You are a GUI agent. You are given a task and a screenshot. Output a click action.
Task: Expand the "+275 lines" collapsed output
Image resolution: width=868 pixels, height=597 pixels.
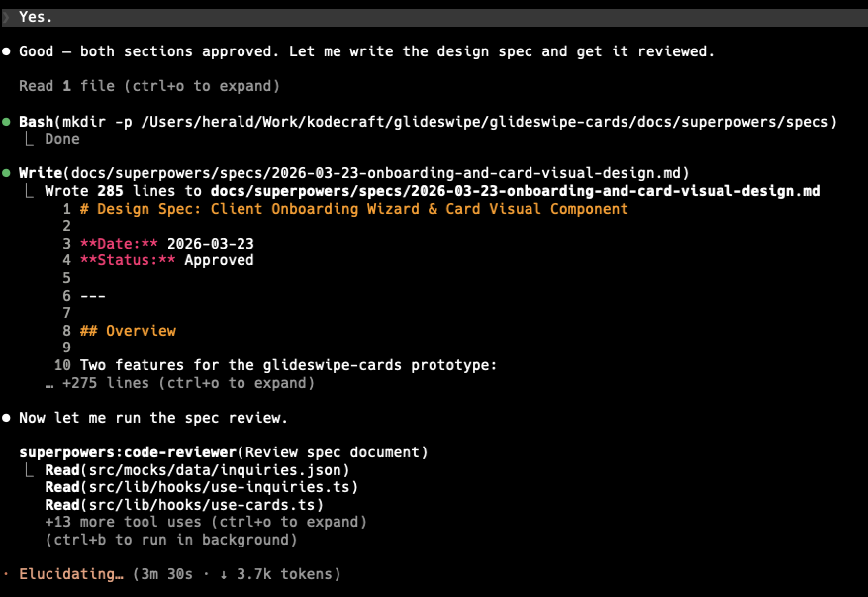(x=188, y=383)
